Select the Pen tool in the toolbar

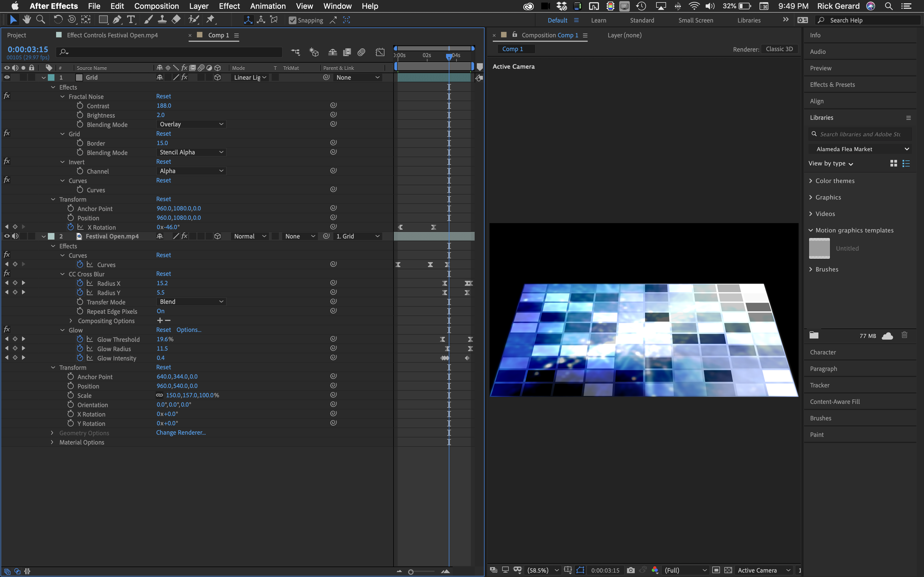tap(117, 20)
